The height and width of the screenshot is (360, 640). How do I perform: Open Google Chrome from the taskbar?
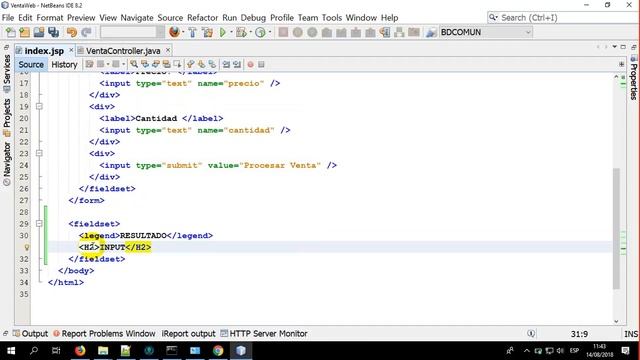(218, 351)
